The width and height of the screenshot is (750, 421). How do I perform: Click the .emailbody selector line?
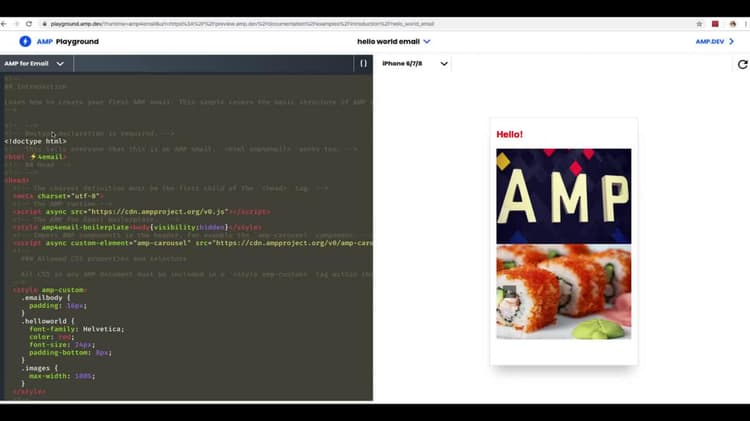point(45,298)
